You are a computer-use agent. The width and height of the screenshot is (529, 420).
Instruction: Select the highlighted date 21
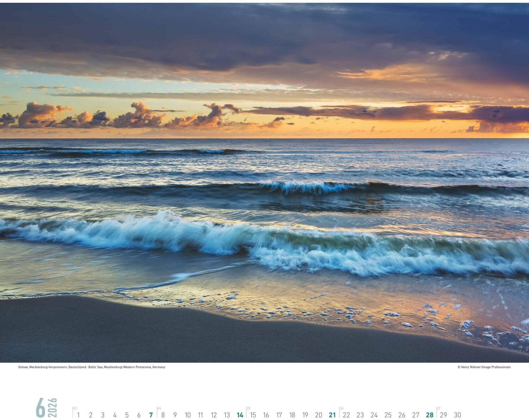pyautogui.click(x=332, y=415)
